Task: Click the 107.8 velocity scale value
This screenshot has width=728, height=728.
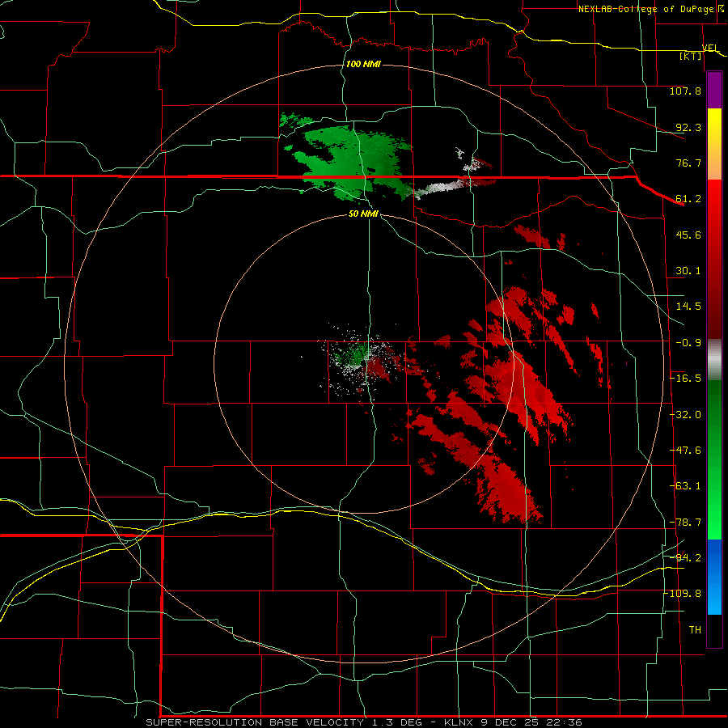Action: pyautogui.click(x=685, y=91)
